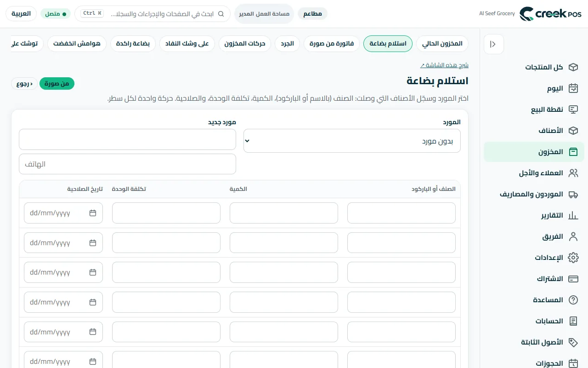This screenshot has height=368, width=588.
Task: Open شرح هذه الشاشة help link
Action: 444,65
